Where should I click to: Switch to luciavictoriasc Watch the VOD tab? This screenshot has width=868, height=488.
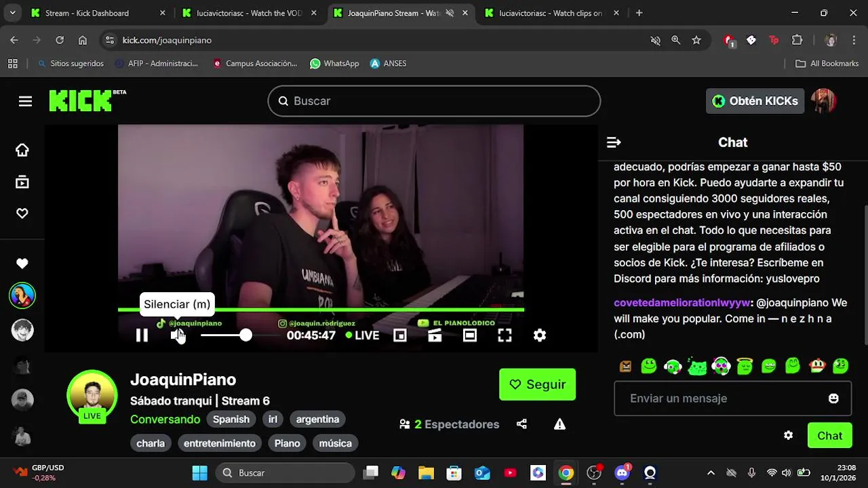[x=249, y=13]
